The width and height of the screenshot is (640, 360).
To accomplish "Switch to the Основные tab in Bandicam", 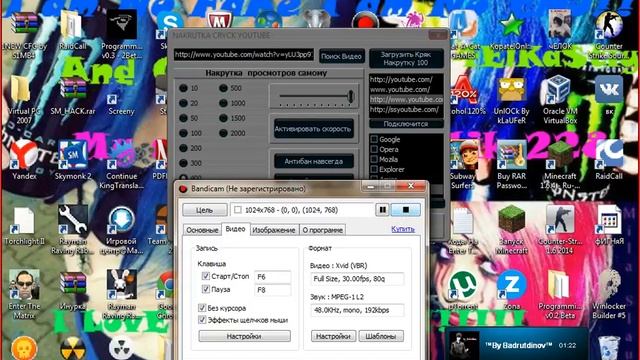I will coord(202,230).
